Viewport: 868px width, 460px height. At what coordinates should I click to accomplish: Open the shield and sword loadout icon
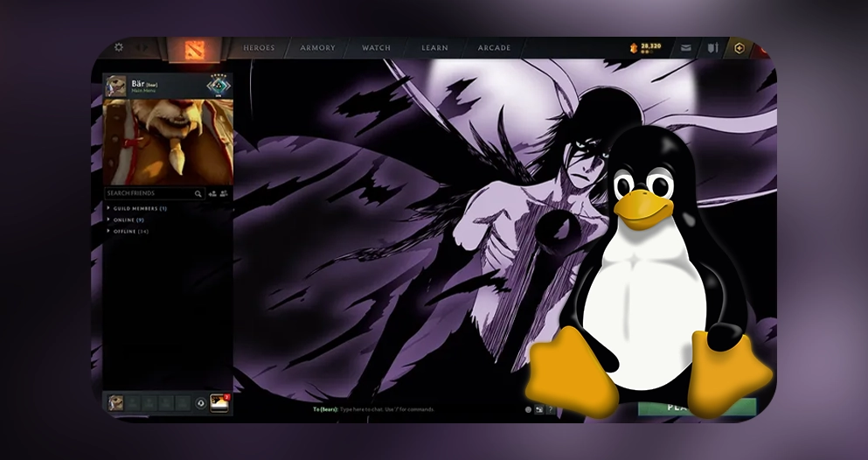[x=713, y=48]
